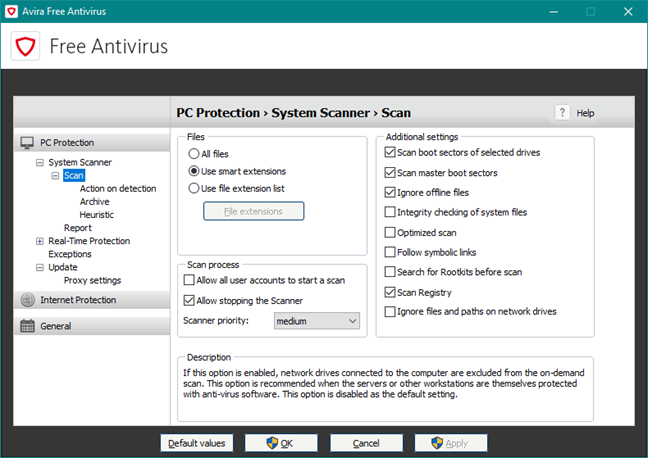Click the Cancel button
Viewport: 648px width, 458px height.
[x=366, y=443]
